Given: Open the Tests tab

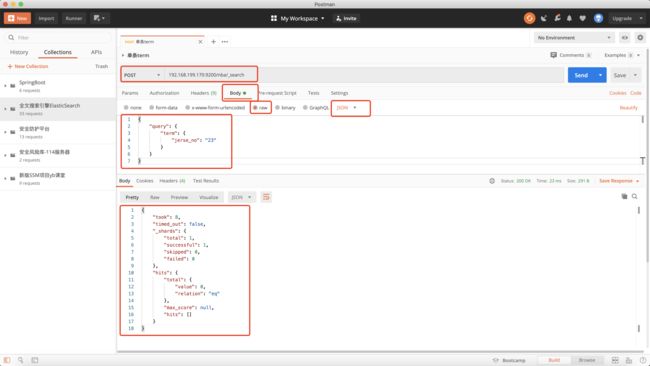Looking at the screenshot, I should pyautogui.click(x=313, y=93).
